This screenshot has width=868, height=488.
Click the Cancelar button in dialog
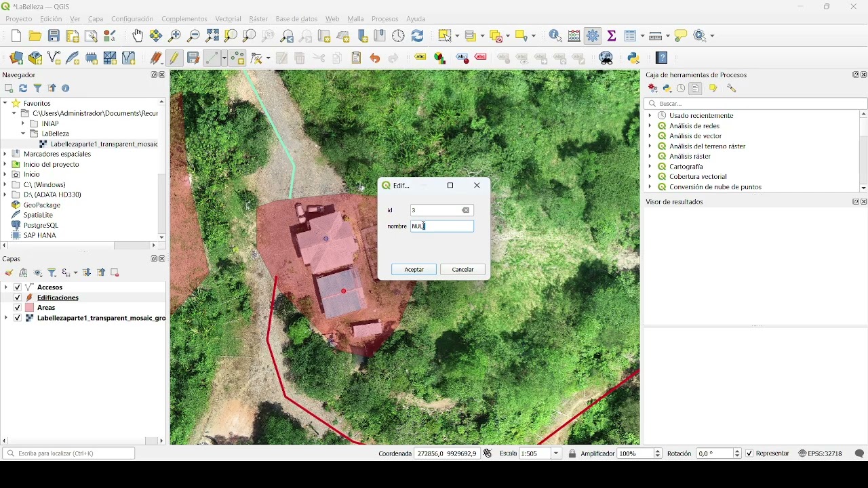463,270
